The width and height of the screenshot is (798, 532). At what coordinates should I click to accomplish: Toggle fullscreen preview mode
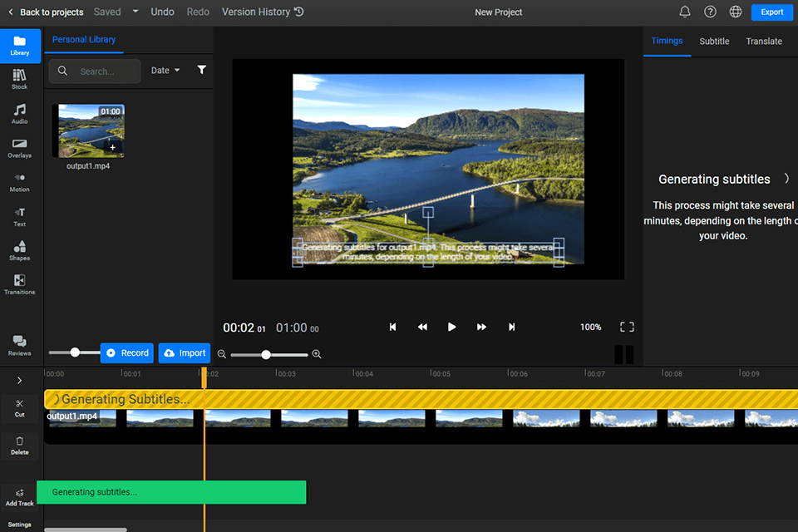click(x=627, y=328)
